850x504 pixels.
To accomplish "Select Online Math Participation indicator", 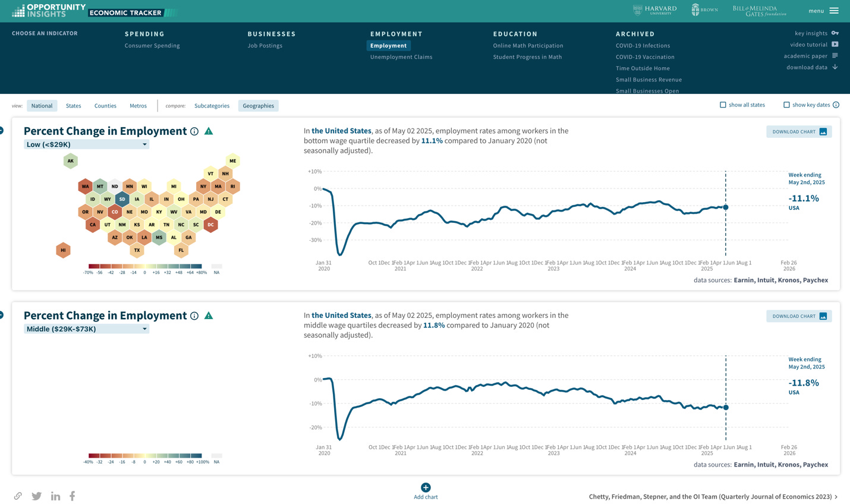I will pos(528,46).
